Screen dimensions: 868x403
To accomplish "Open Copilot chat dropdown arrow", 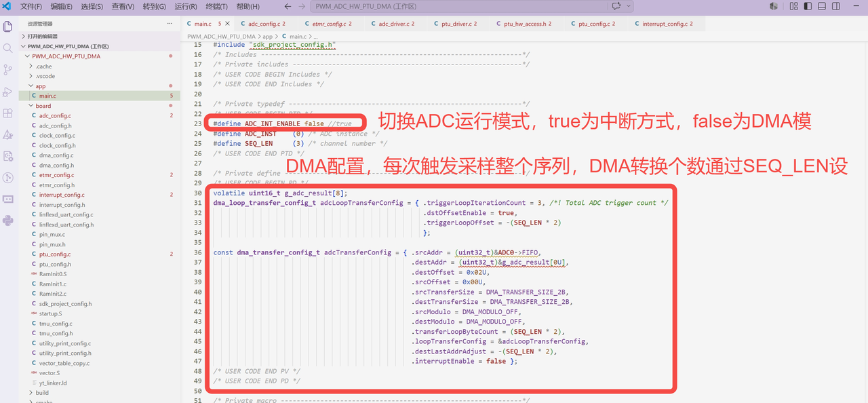I will point(629,6).
